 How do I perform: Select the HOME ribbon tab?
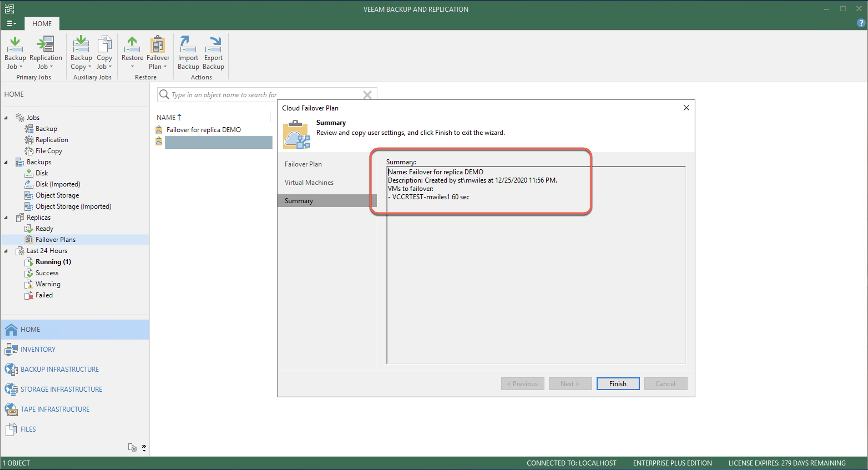point(42,24)
